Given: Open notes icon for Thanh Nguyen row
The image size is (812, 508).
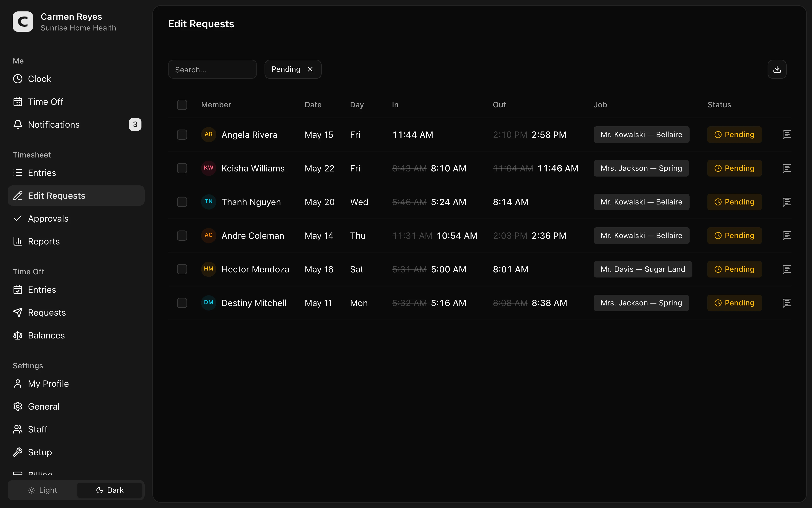Looking at the screenshot, I should pos(786,202).
